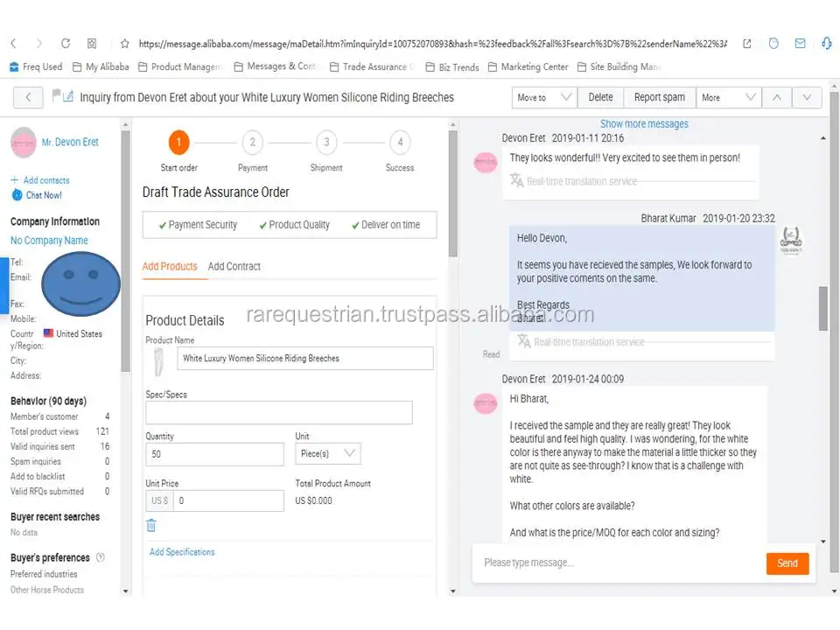Click the flag icon next to inquiry title
The image size is (840, 630).
pos(58,97)
